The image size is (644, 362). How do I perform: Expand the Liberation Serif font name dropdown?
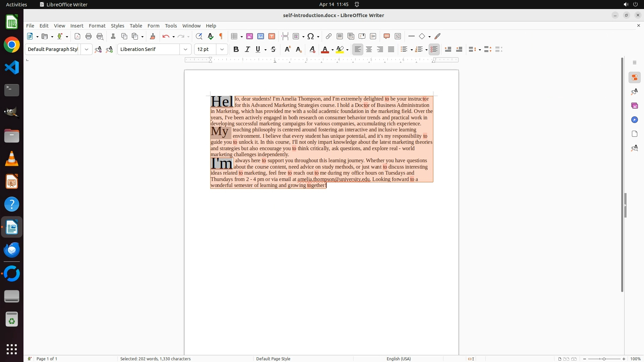[x=185, y=49]
